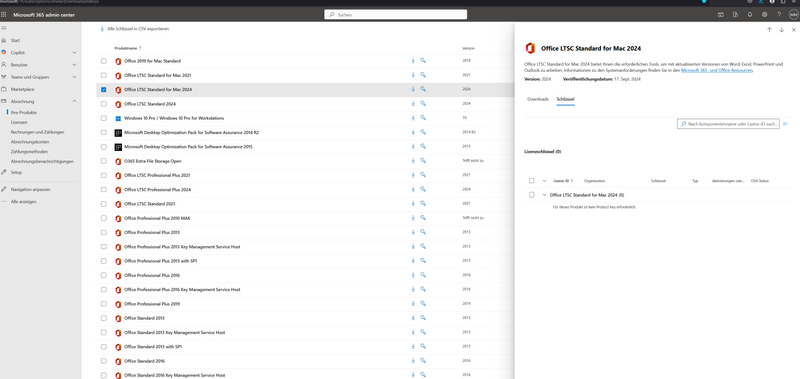Open Lizenzen in the sidebar
This screenshot has width=800, height=379.
19,122
